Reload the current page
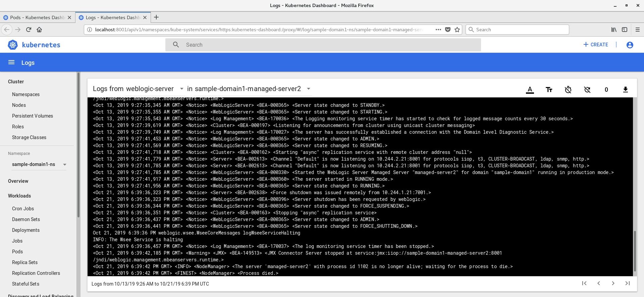 click(29, 30)
